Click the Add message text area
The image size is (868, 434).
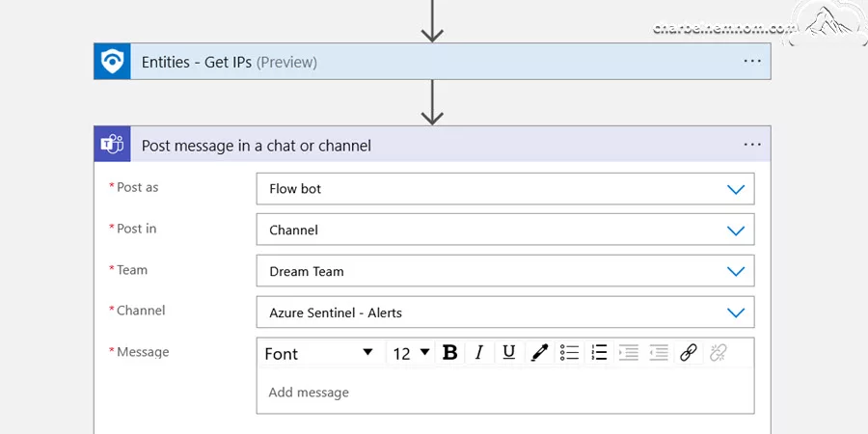504,391
